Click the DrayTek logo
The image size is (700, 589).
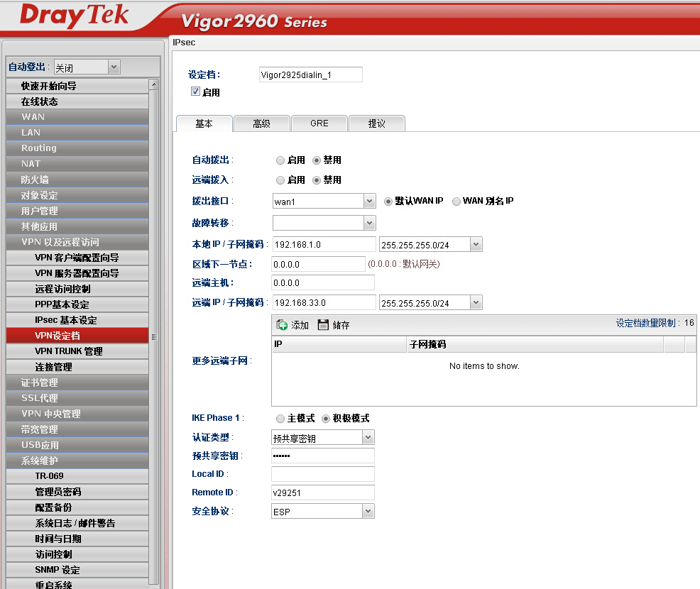(74, 16)
